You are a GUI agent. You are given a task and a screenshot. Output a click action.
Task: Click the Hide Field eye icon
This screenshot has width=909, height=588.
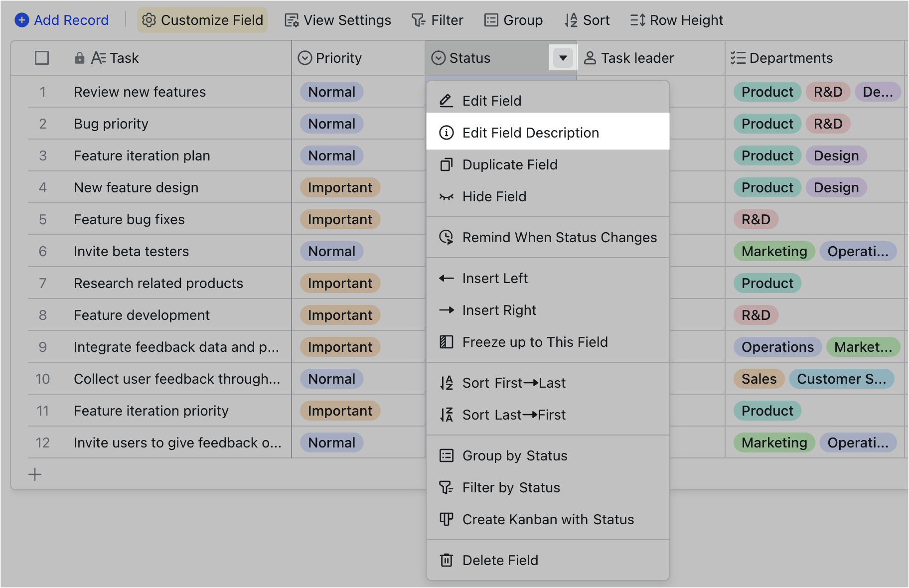tap(446, 196)
